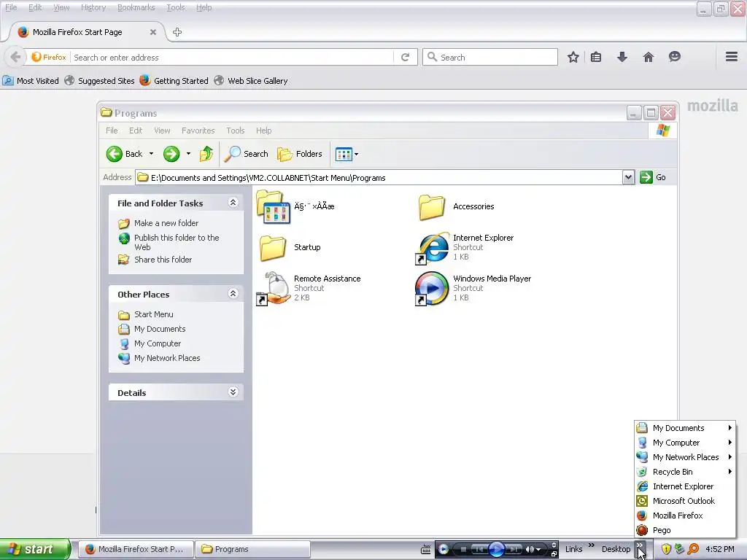This screenshot has width=747, height=560.
Task: Open Firefox Downloads arrow icon
Action: pyautogui.click(x=622, y=57)
